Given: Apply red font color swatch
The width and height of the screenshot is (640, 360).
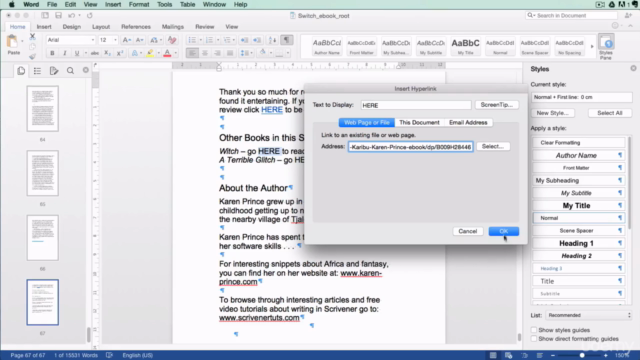Looking at the screenshot, I should tap(167, 53).
